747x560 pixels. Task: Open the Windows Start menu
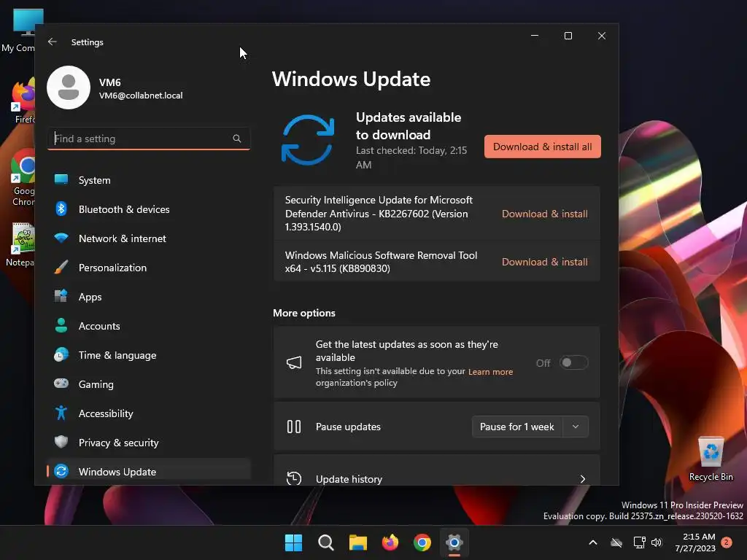point(293,542)
